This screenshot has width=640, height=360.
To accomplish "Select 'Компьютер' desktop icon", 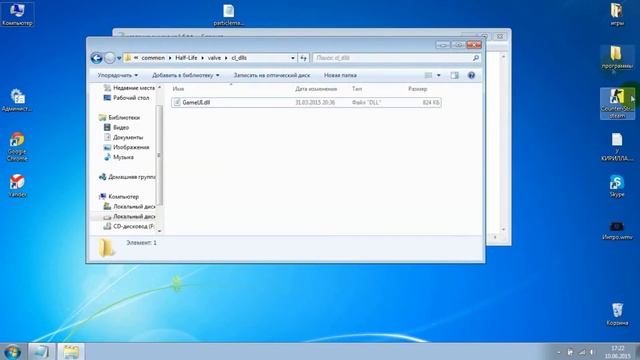I will tap(17, 15).
